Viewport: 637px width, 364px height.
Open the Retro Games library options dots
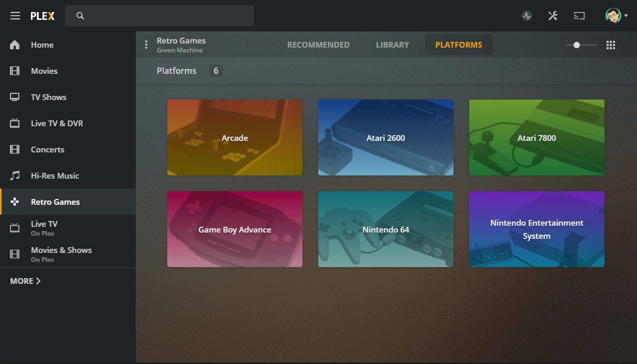pyautogui.click(x=146, y=45)
